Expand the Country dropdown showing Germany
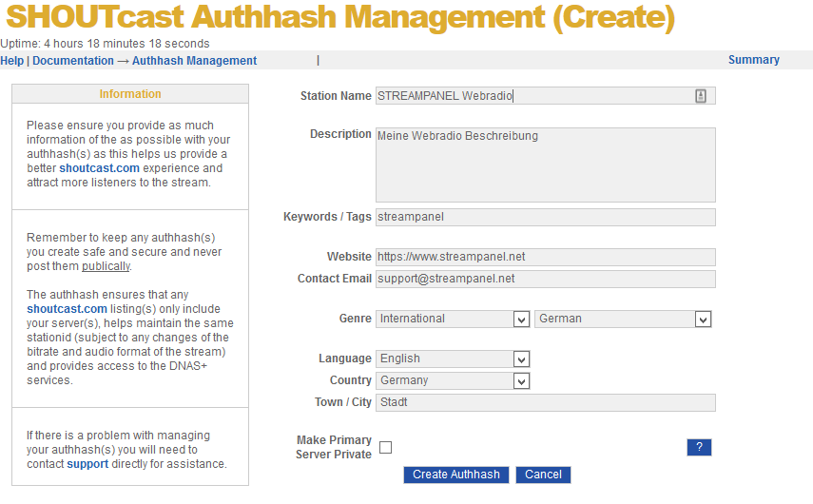The image size is (813, 504). pos(453,380)
